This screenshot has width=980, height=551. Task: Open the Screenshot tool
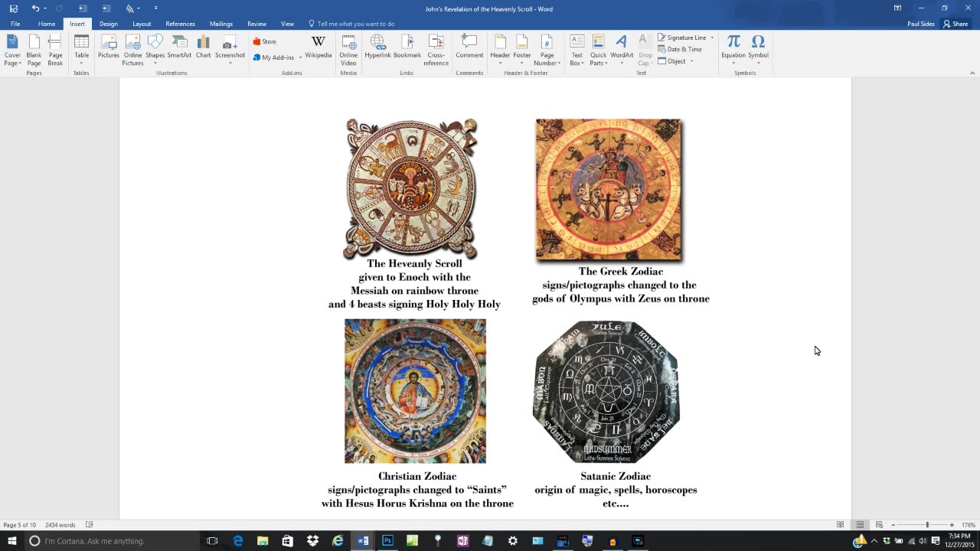230,51
